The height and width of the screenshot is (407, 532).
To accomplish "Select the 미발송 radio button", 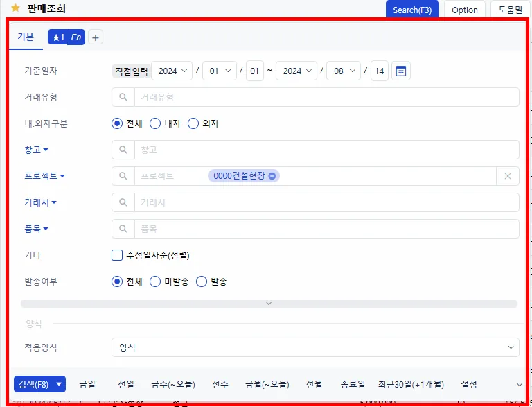I will (x=155, y=282).
